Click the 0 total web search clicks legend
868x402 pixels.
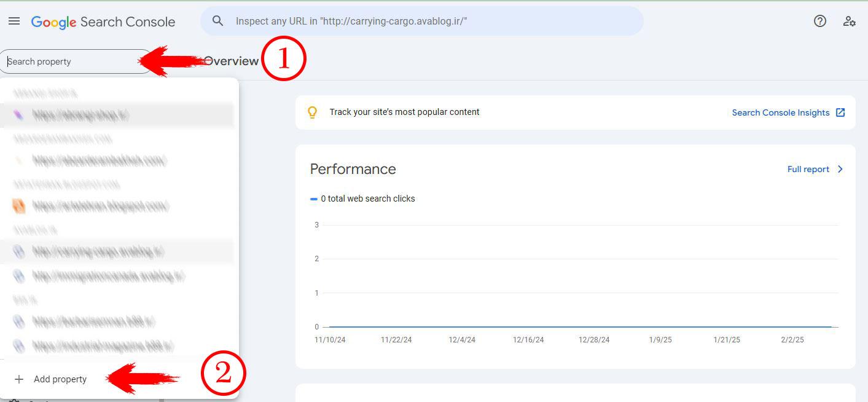tap(362, 199)
